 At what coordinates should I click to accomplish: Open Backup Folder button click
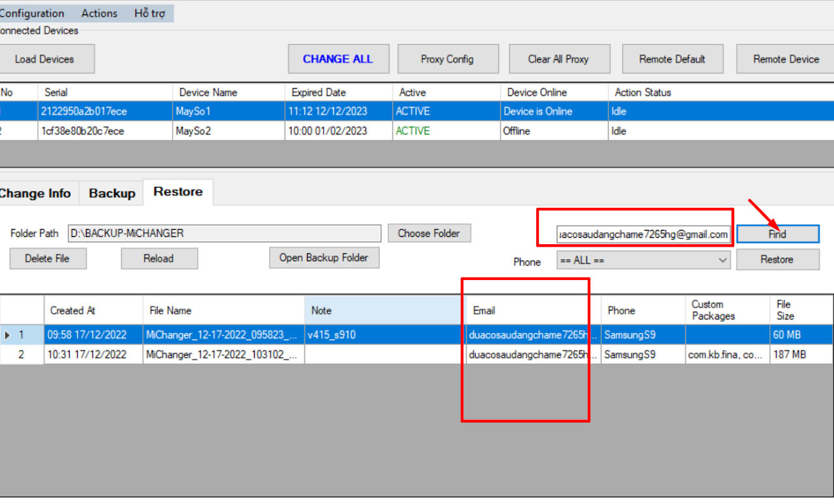[x=324, y=258]
